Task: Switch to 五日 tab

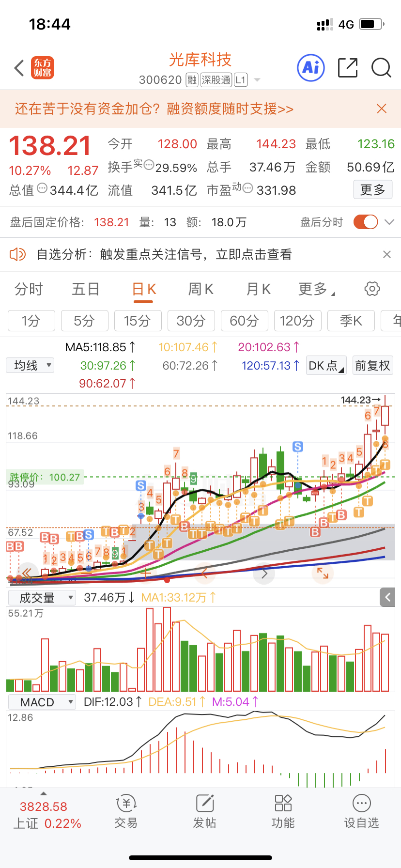Action: (x=86, y=289)
